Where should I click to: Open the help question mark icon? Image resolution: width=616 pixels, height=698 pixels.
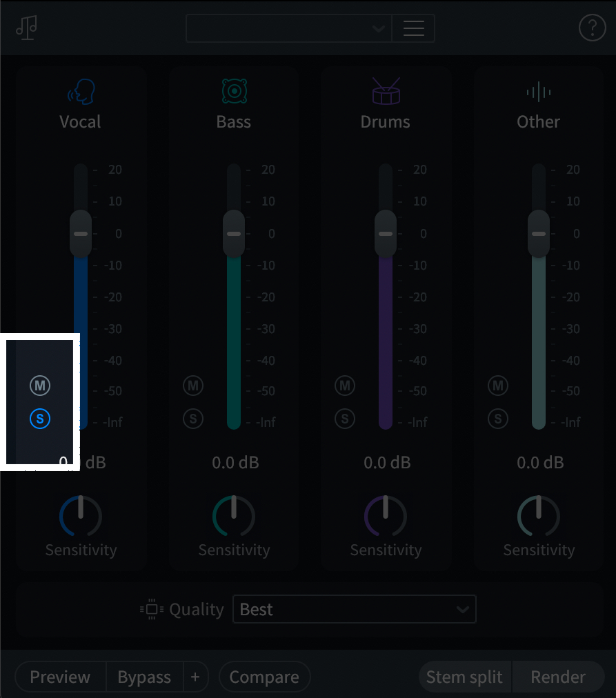click(x=592, y=28)
